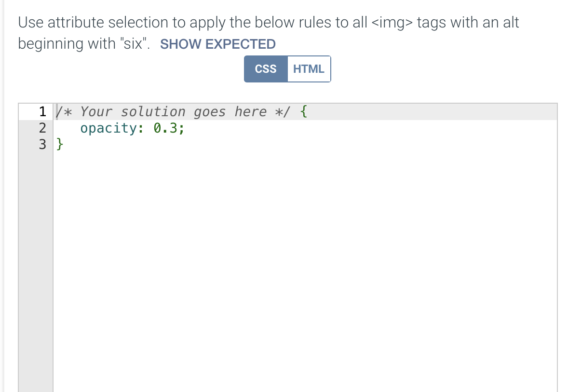Click the SHOW EXPECTED link
Image resolution: width=568 pixels, height=392 pixels.
point(217,44)
